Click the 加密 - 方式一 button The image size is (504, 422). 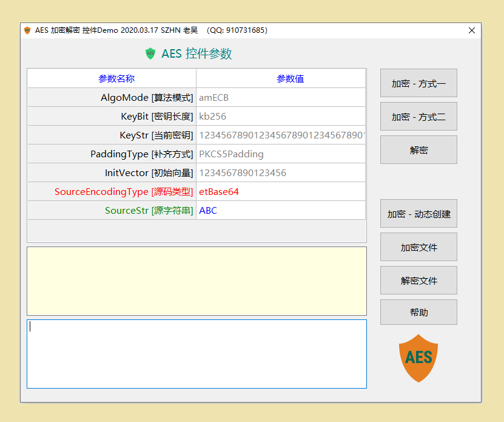418,83
